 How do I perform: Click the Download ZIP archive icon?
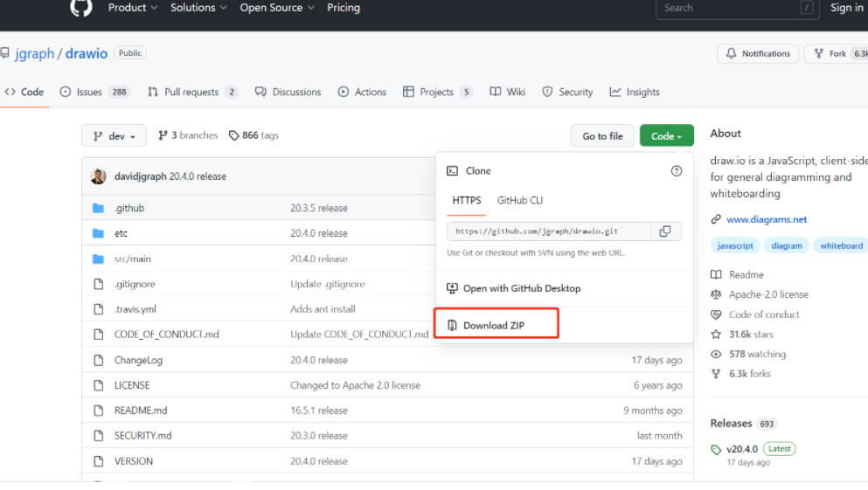click(x=452, y=325)
